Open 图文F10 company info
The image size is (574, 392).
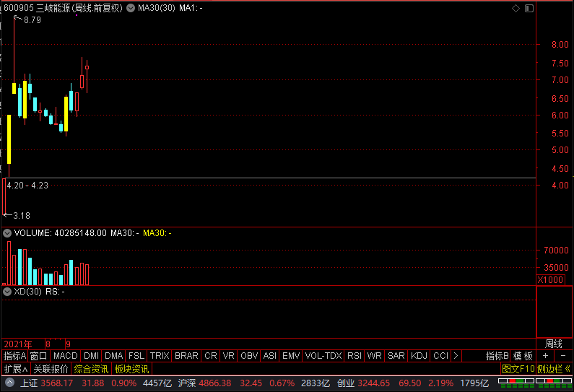[518, 369]
